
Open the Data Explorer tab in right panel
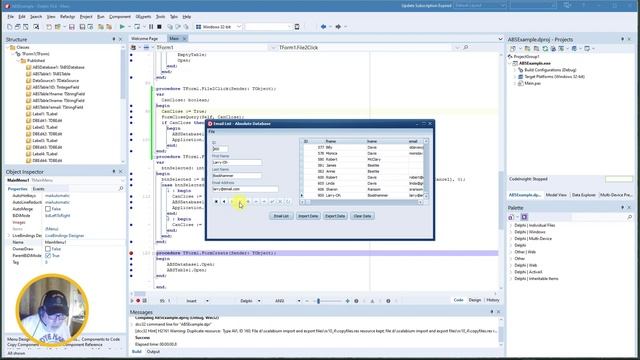coord(584,195)
